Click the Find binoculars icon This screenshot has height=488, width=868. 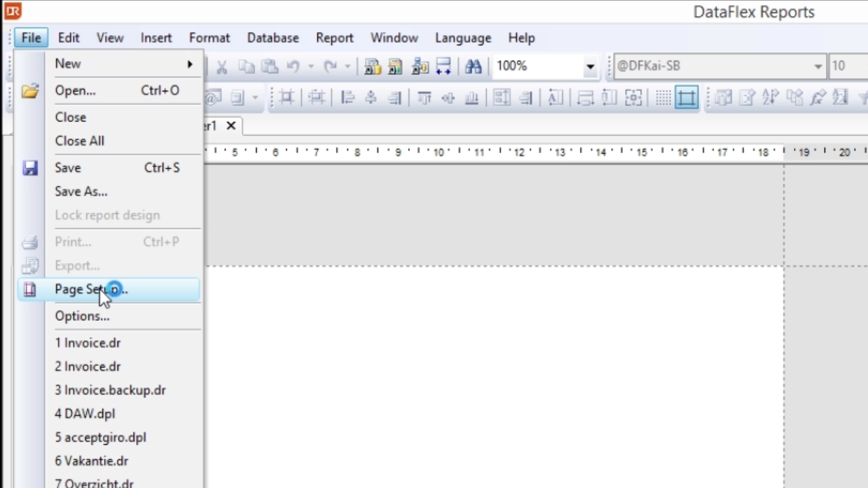coord(473,66)
